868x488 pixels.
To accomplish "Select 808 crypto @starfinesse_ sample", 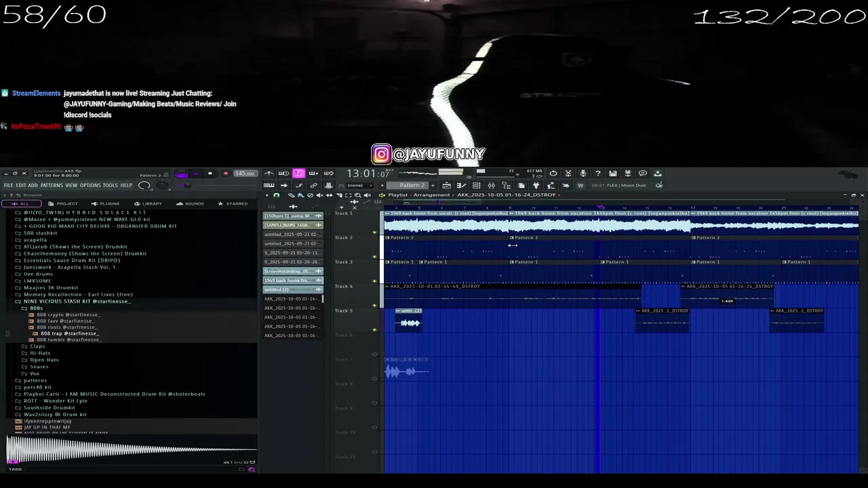I will (x=64, y=314).
